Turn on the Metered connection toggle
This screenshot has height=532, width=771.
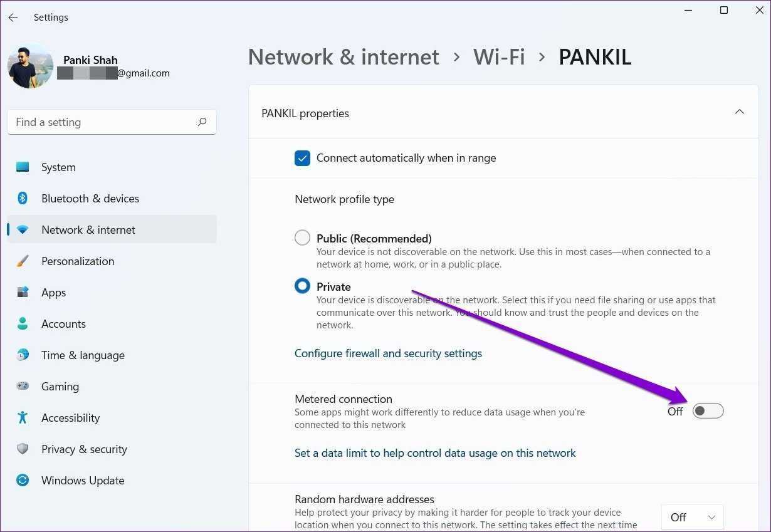pos(708,411)
